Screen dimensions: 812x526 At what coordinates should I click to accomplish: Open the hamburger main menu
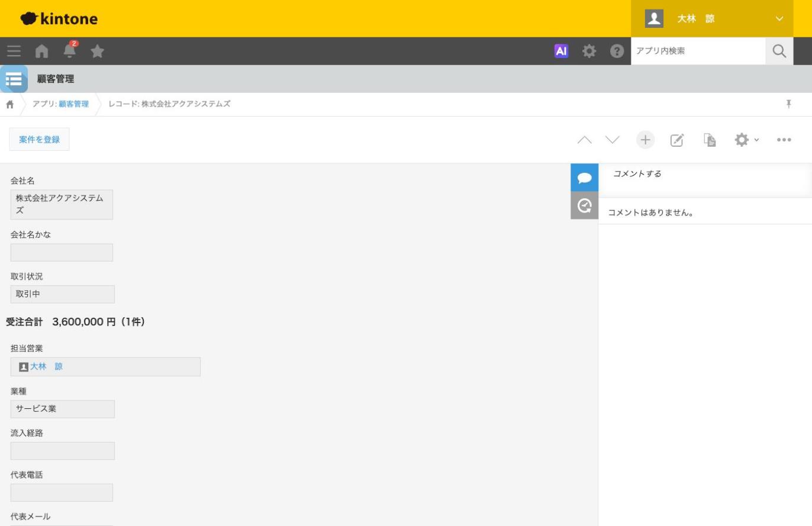coord(14,51)
